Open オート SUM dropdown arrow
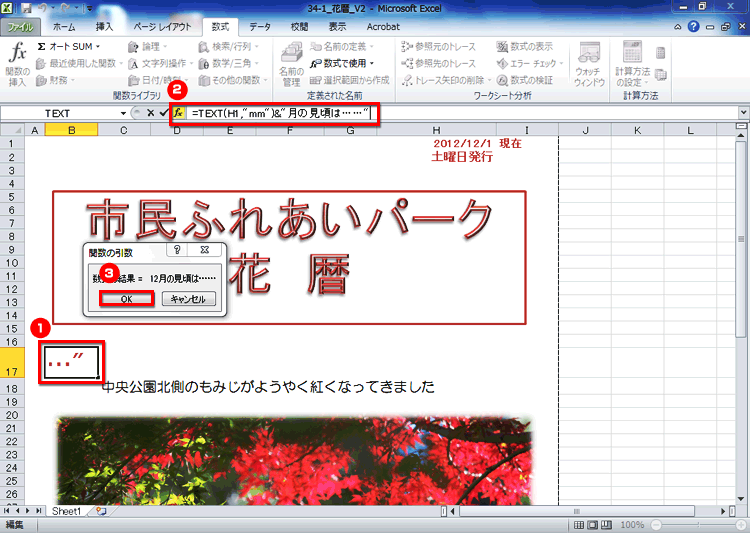This screenshot has height=533, width=750. tap(98, 46)
